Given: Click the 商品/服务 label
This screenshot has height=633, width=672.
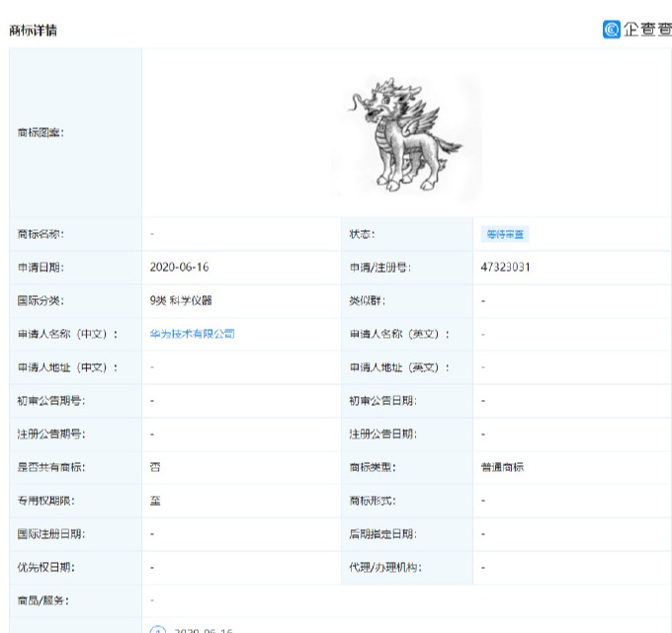Looking at the screenshot, I should (x=43, y=600).
